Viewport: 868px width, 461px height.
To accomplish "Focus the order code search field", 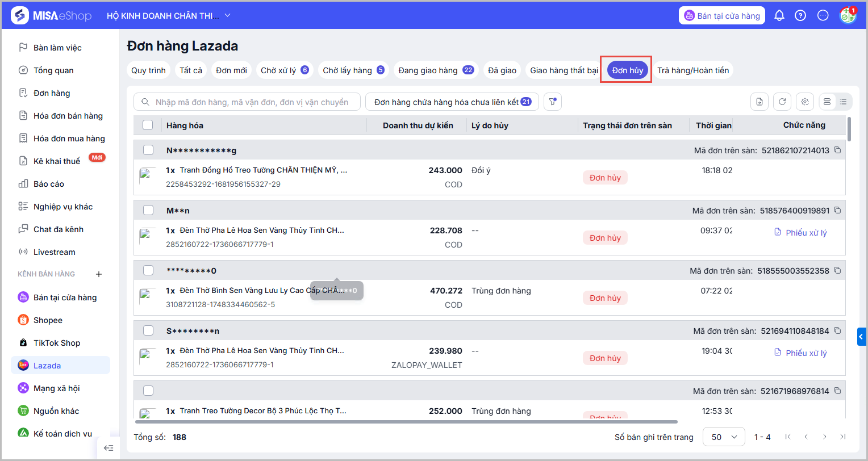I will point(247,102).
